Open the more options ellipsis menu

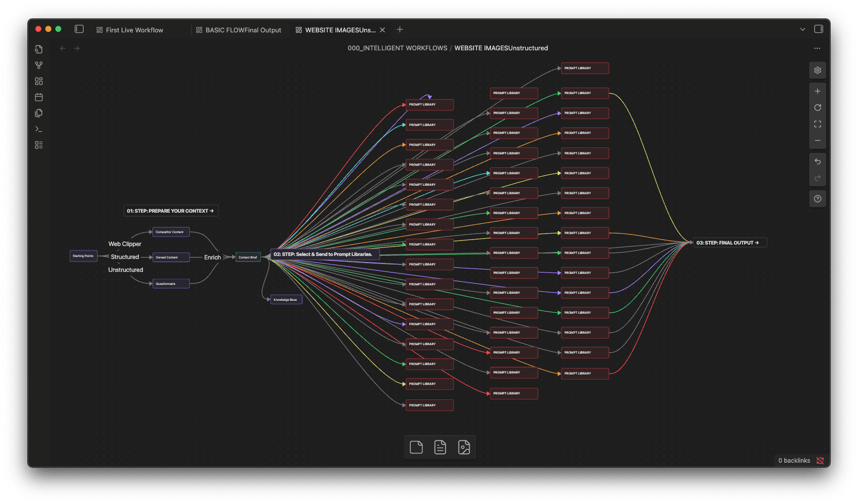817,48
